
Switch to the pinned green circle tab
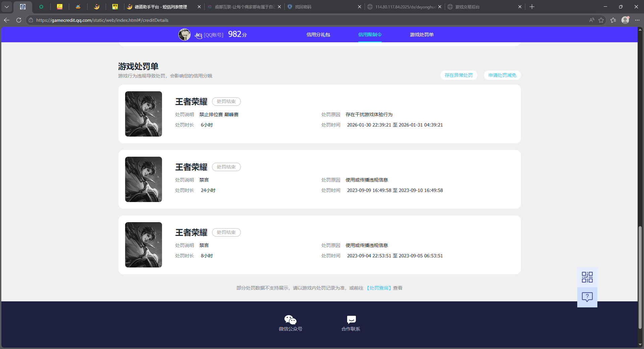point(41,7)
